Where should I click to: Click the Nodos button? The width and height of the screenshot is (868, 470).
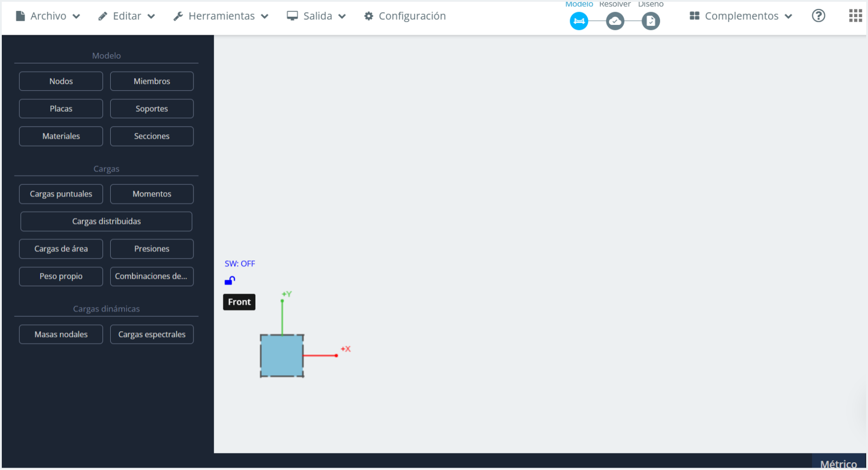[61, 81]
